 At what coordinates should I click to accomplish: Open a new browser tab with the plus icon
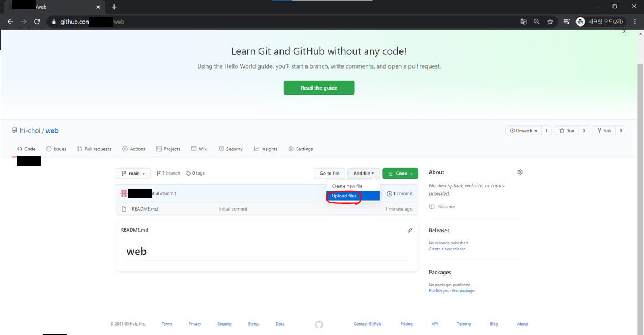point(114,7)
